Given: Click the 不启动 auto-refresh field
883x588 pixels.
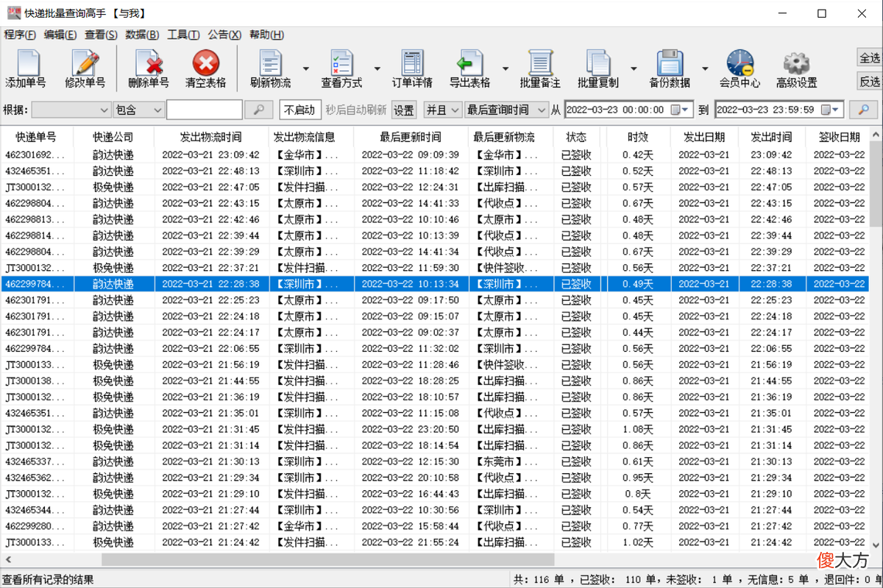Looking at the screenshot, I should [300, 110].
